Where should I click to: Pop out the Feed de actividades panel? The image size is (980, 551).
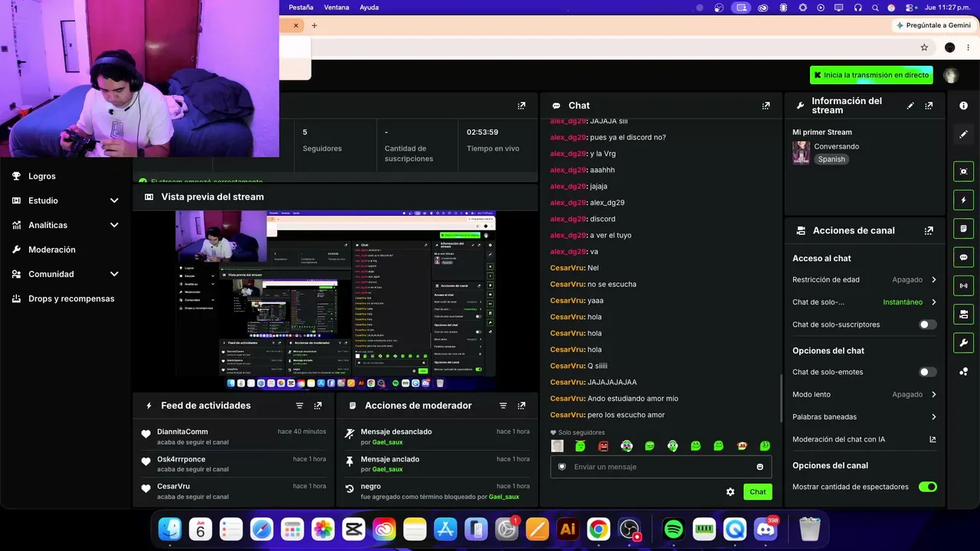[x=318, y=406]
